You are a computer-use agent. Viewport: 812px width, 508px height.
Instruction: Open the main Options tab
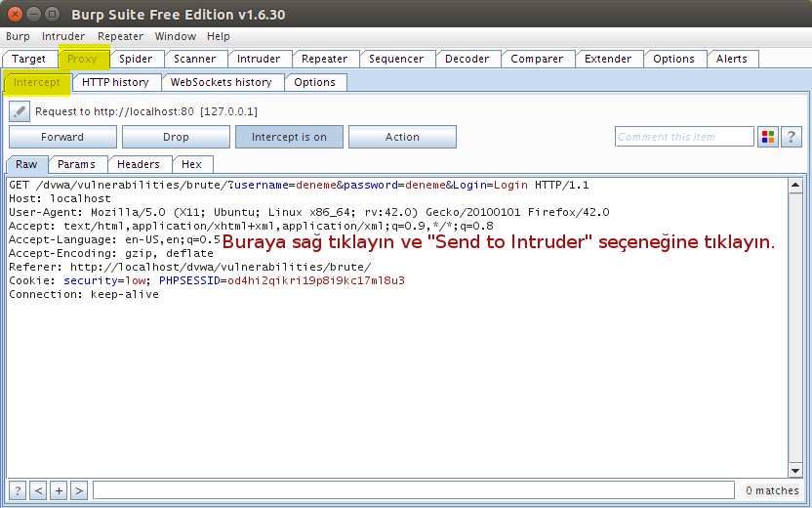coord(673,59)
